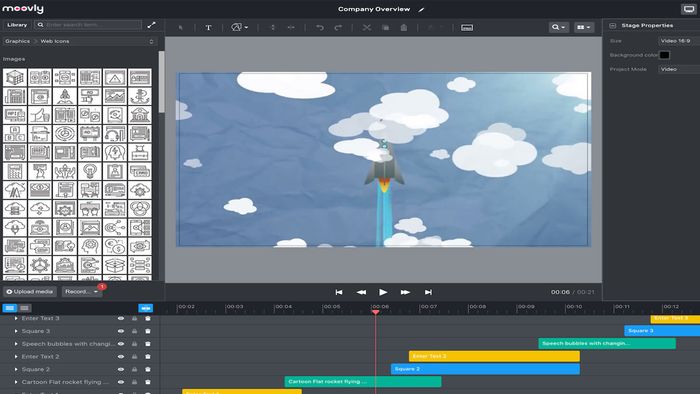Click the pencil to rename Company Overview
The width and height of the screenshot is (700, 394).
pos(421,9)
